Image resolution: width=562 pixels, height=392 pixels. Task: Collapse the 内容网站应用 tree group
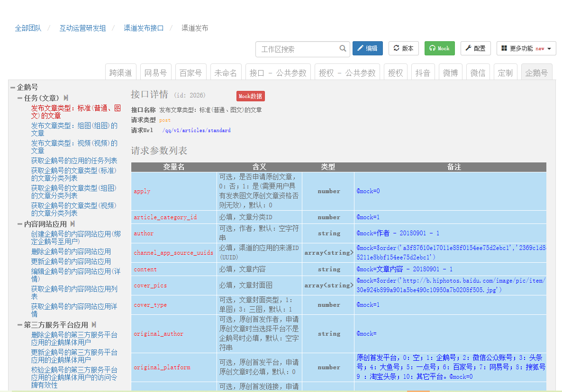pos(20,224)
